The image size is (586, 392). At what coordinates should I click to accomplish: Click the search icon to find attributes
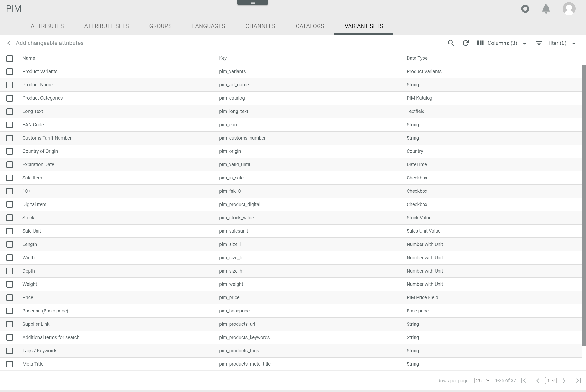451,43
